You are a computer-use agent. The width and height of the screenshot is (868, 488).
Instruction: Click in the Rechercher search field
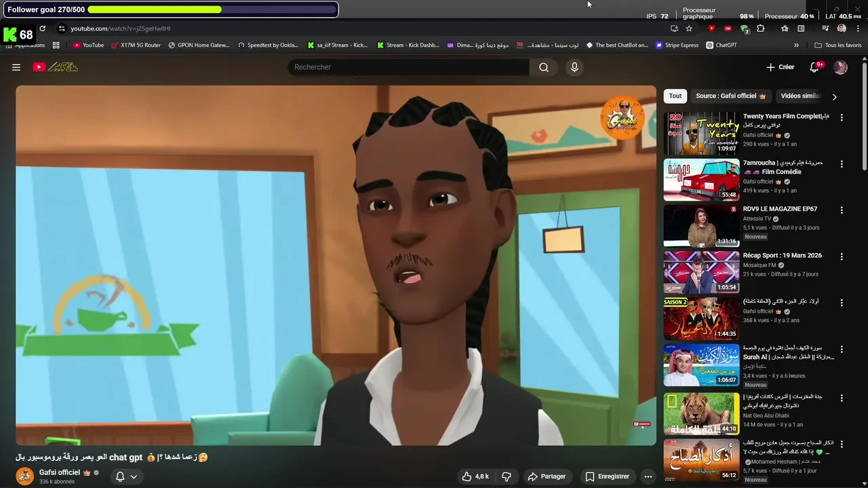pyautogui.click(x=409, y=67)
